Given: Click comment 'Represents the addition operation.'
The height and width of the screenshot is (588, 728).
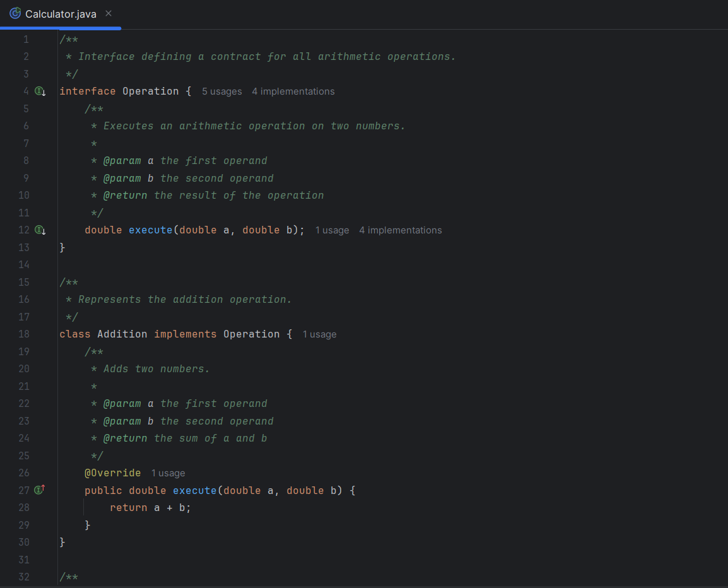Looking at the screenshot, I should pos(185,300).
